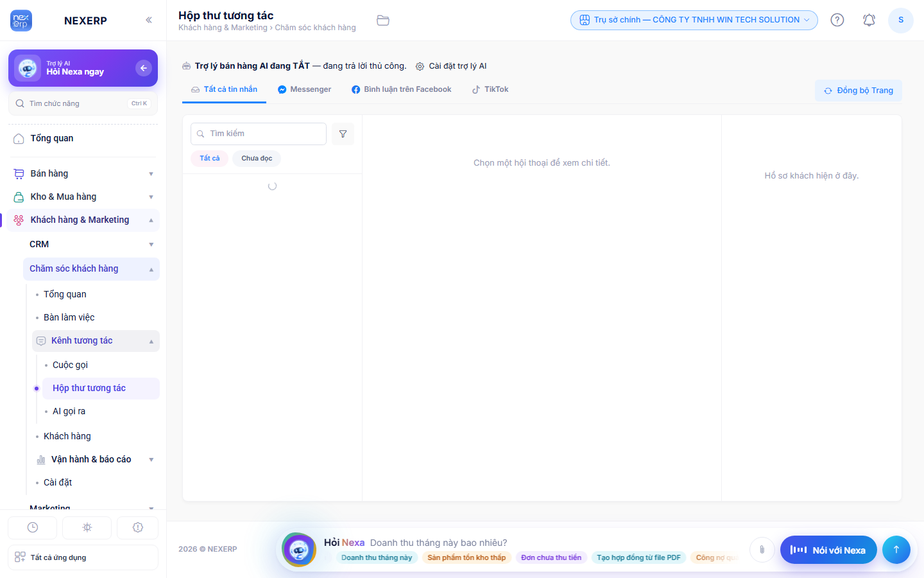This screenshot has height=578, width=924.
Task: Click the Đồng bộ Trang sync button
Action: point(859,91)
